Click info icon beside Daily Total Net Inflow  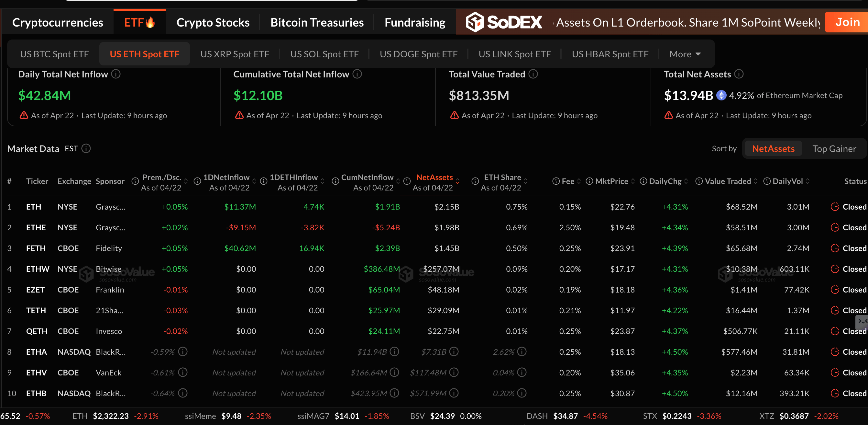click(116, 74)
